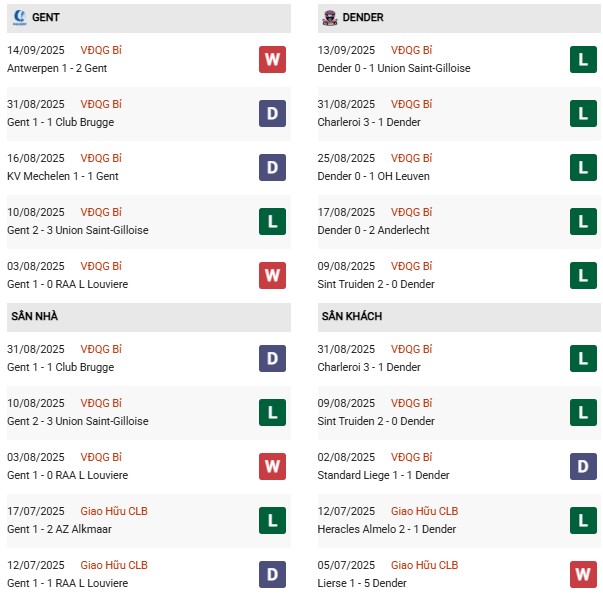Open the SÂN KHÁCH section header
The width and height of the screenshot is (603, 600).
459,317
